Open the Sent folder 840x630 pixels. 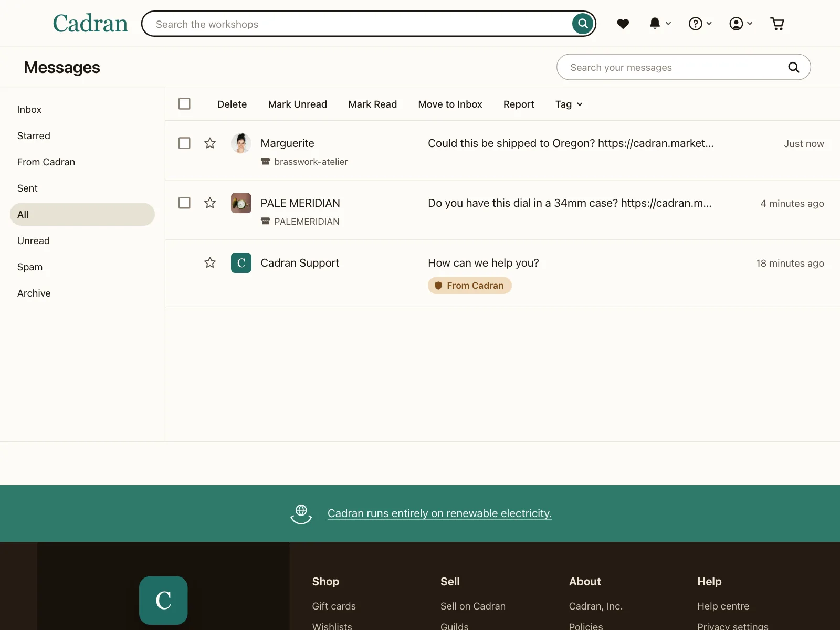point(82,188)
